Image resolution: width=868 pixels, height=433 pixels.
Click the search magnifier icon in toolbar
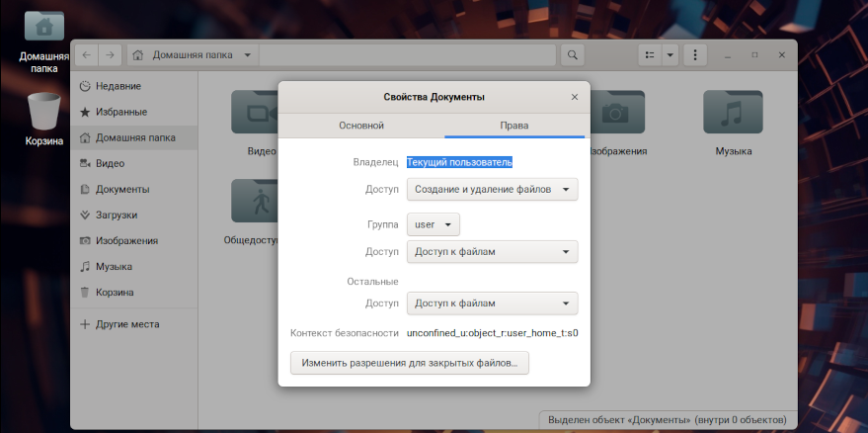[x=572, y=54]
